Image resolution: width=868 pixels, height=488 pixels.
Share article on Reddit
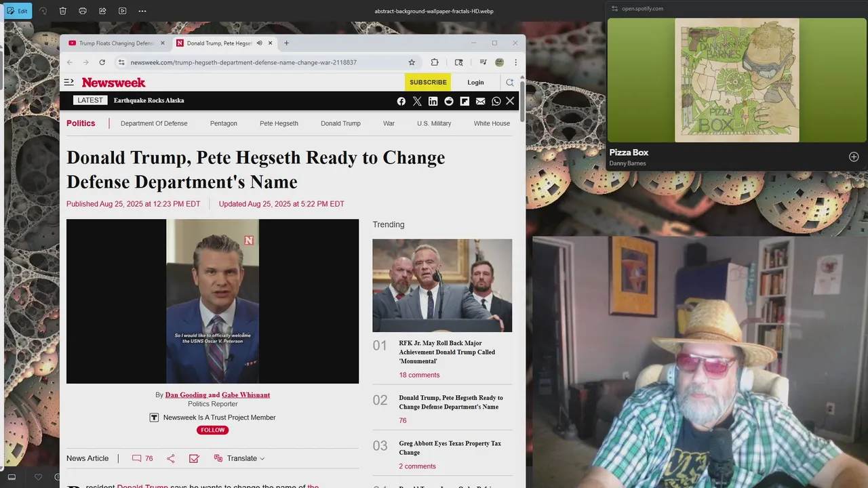449,101
